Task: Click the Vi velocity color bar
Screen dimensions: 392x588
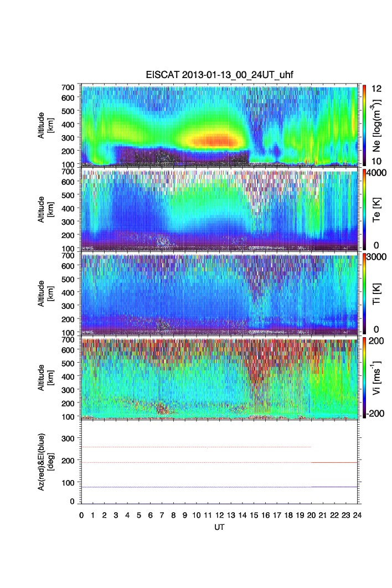Action: pyautogui.click(x=364, y=376)
